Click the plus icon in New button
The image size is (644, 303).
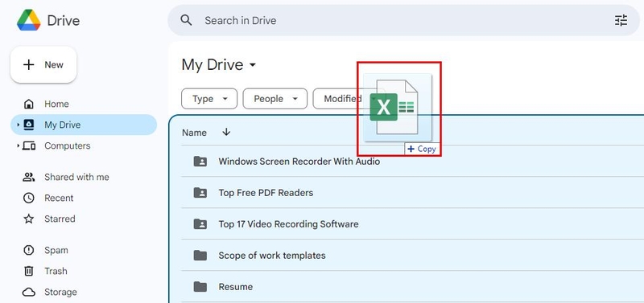coord(29,65)
